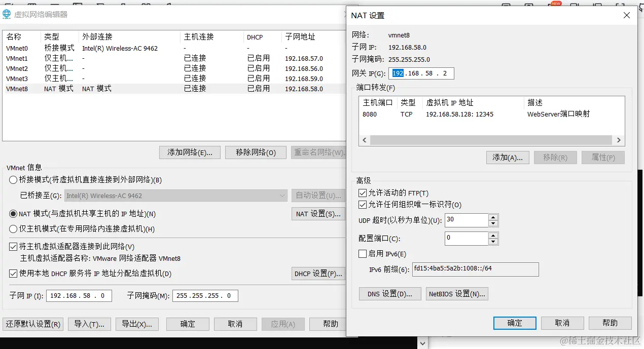Click 外部连接 column header
The image size is (644, 349).
click(130, 37)
